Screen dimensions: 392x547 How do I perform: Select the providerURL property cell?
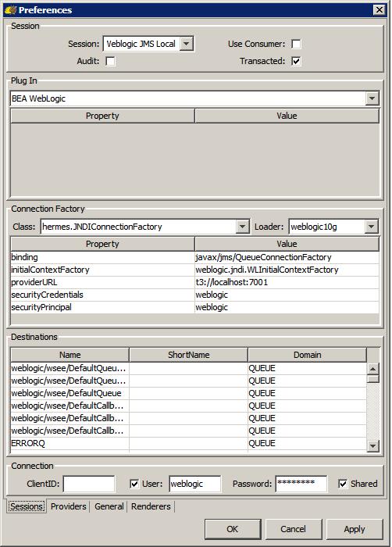[x=102, y=282]
